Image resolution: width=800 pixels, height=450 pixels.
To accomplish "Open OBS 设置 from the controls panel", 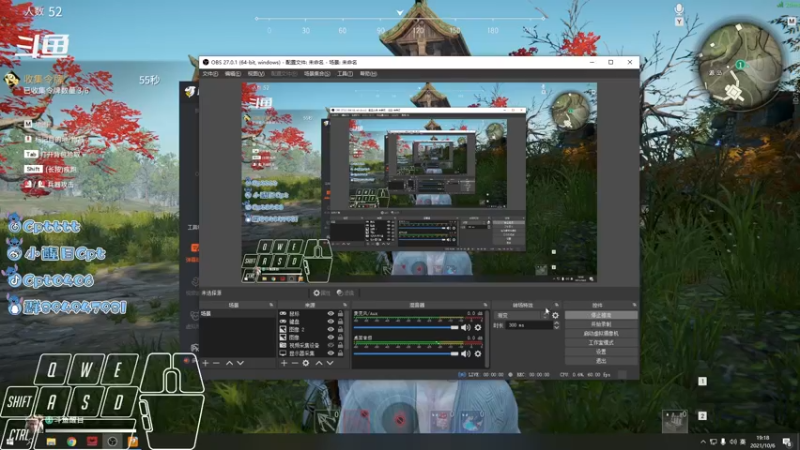I will (601, 352).
